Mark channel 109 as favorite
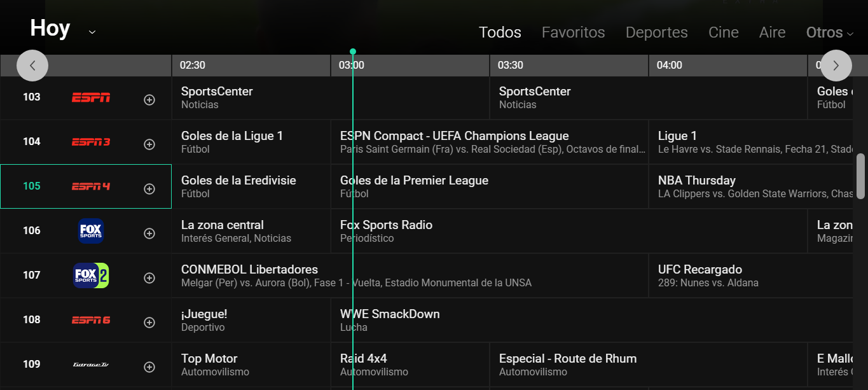Viewport: 868px width, 390px height. [x=149, y=367]
